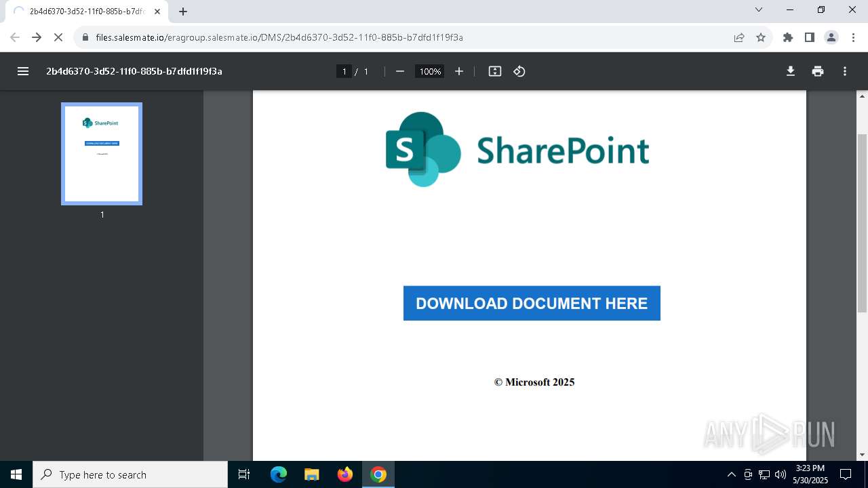
Task: Zoom out with the minus icon
Action: pos(400,71)
